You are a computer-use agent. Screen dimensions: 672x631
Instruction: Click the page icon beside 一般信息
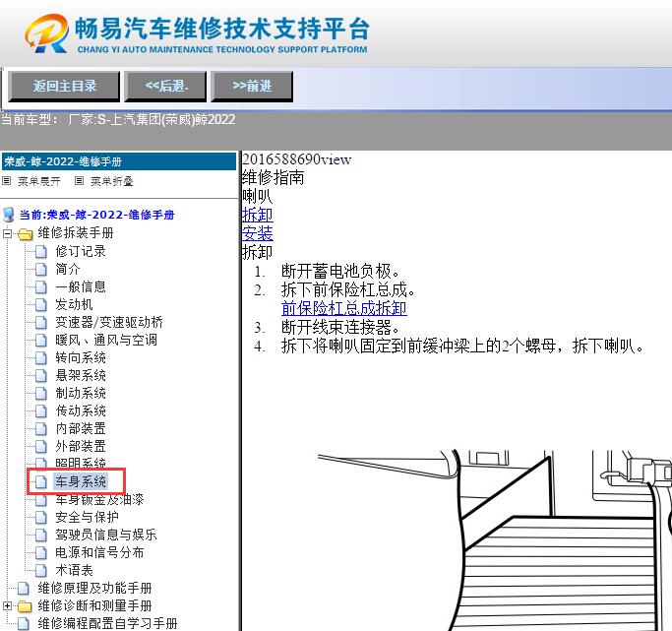(41, 286)
